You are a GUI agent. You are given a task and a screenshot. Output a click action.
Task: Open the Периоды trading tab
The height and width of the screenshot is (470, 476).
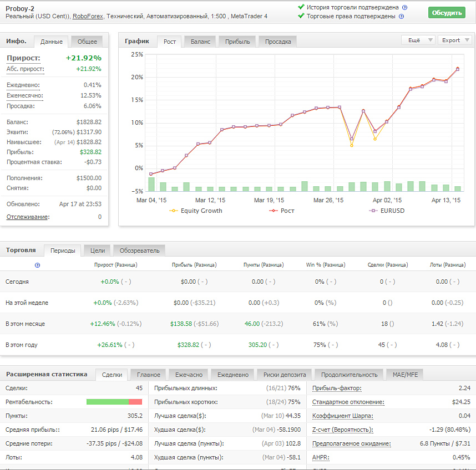point(63,251)
